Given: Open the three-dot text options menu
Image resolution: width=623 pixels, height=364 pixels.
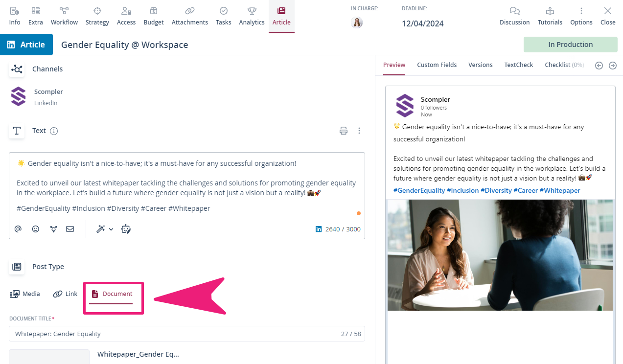Looking at the screenshot, I should tap(359, 131).
